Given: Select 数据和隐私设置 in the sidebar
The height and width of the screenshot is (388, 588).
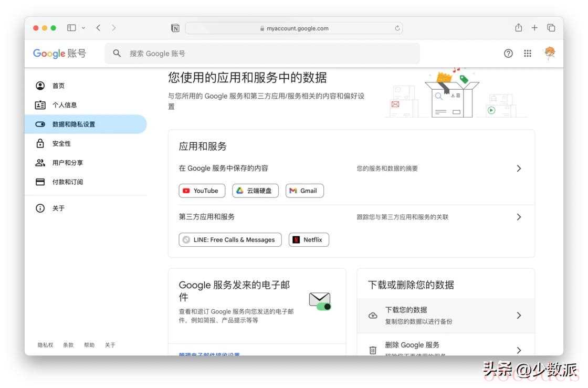Looking at the screenshot, I should [x=86, y=124].
